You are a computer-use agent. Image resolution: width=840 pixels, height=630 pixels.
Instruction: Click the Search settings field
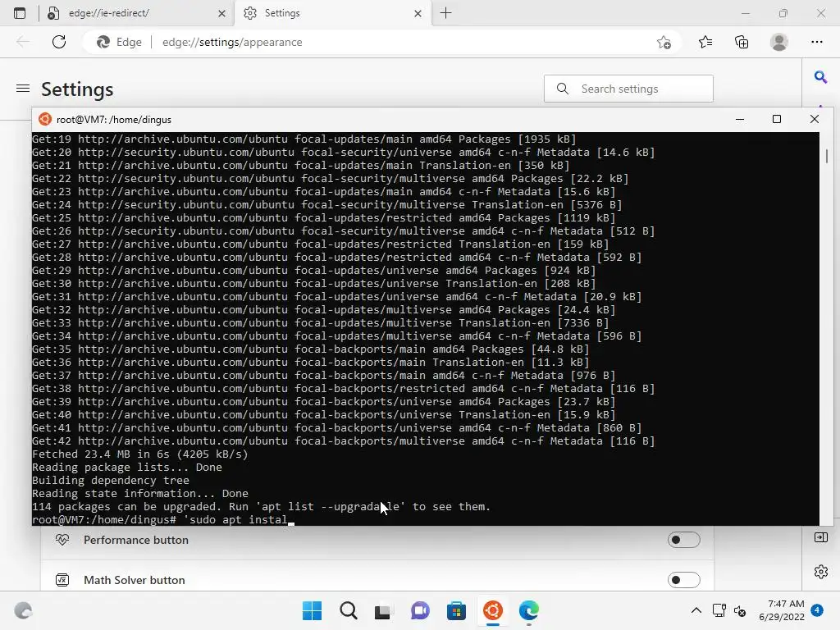[x=628, y=89]
